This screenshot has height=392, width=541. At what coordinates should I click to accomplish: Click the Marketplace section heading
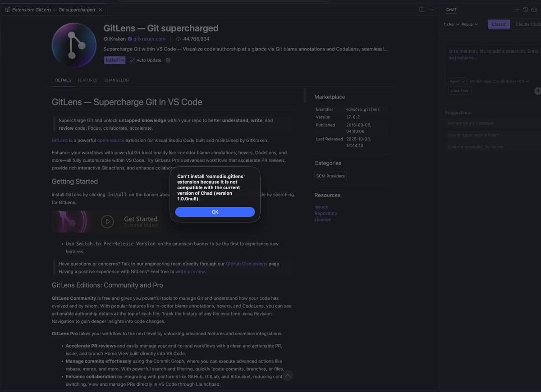click(x=330, y=97)
